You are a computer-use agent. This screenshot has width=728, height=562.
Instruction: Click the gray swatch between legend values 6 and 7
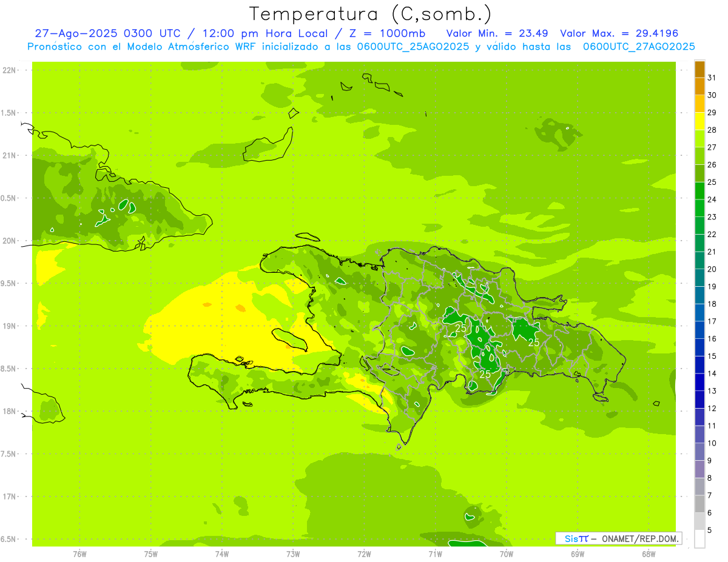pyautogui.click(x=699, y=504)
